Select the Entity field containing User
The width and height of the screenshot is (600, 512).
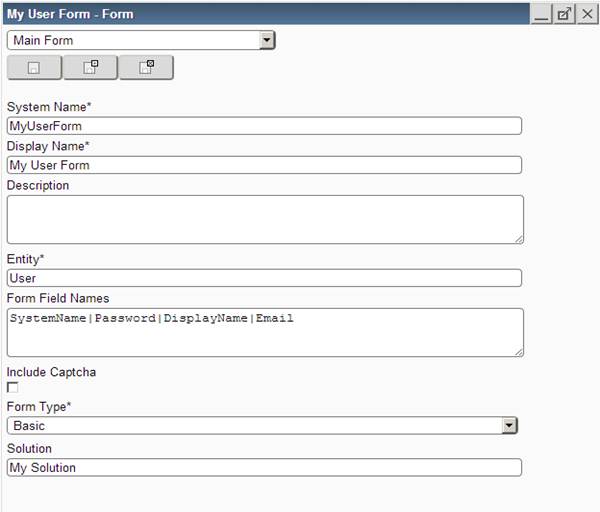(x=264, y=278)
